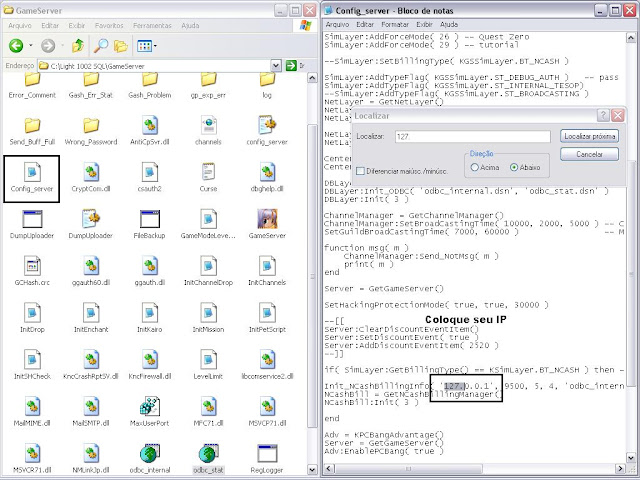Click Cancelar in Localizar dialog
Screen dimensions: 640x480
(x=589, y=154)
